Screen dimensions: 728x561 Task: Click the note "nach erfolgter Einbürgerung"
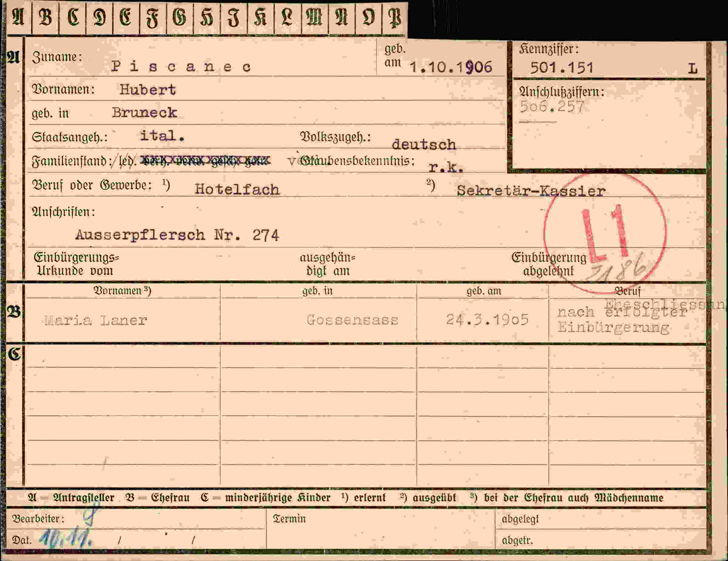click(622, 320)
